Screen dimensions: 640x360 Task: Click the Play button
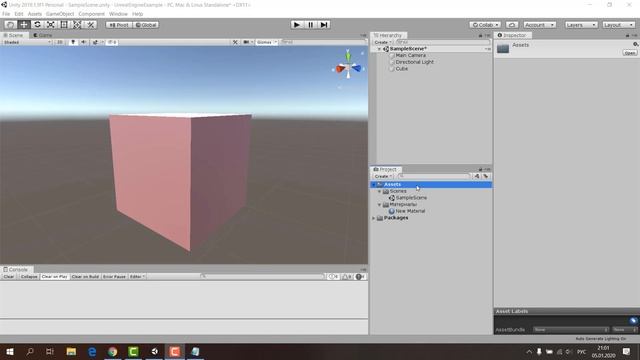pyautogui.click(x=297, y=25)
